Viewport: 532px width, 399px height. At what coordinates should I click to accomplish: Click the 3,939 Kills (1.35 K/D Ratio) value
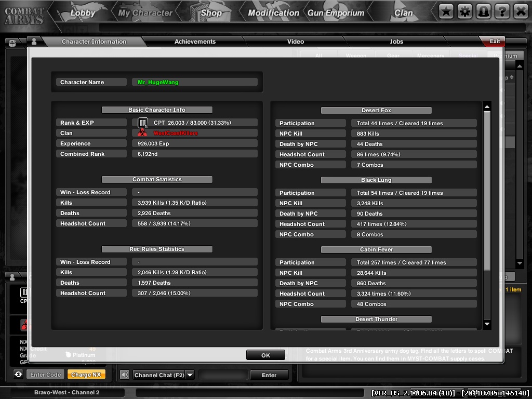[172, 203]
